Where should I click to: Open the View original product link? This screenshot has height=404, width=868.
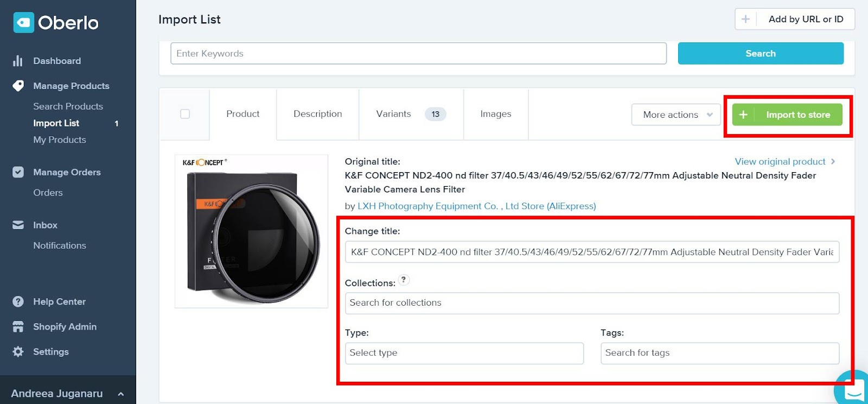[780, 161]
